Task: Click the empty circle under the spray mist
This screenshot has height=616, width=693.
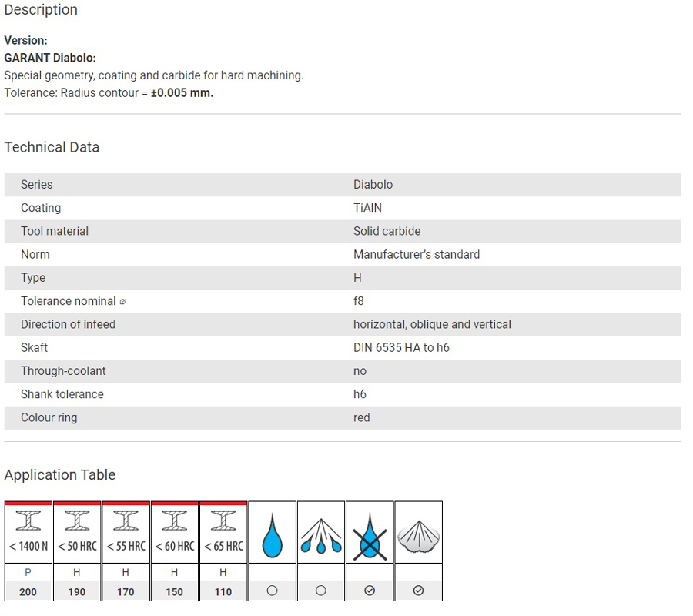Action: (x=321, y=591)
